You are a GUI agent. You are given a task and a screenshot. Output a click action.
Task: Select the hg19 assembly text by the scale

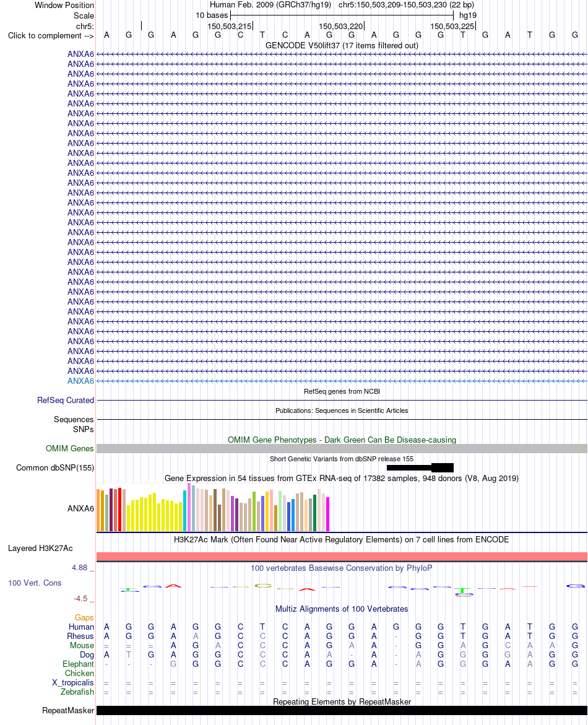pyautogui.click(x=468, y=15)
